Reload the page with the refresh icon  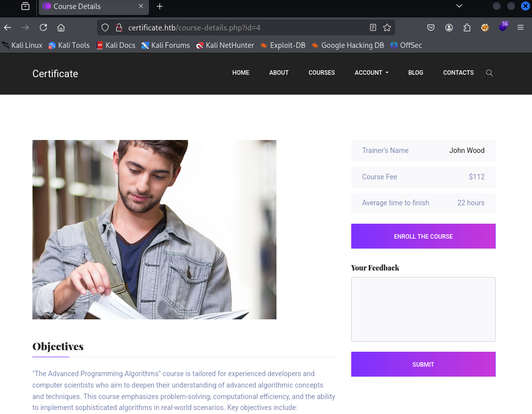pos(43,27)
